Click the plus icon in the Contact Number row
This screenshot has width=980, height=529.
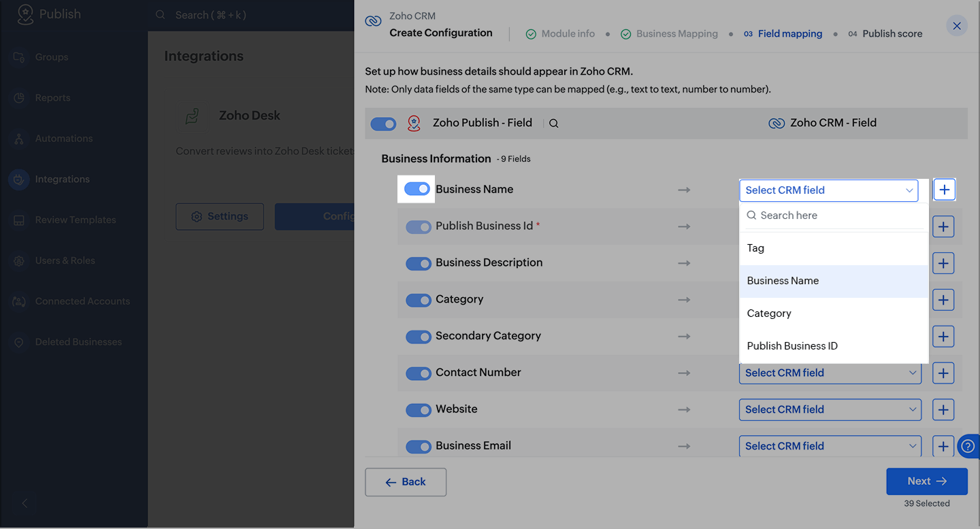pos(943,373)
